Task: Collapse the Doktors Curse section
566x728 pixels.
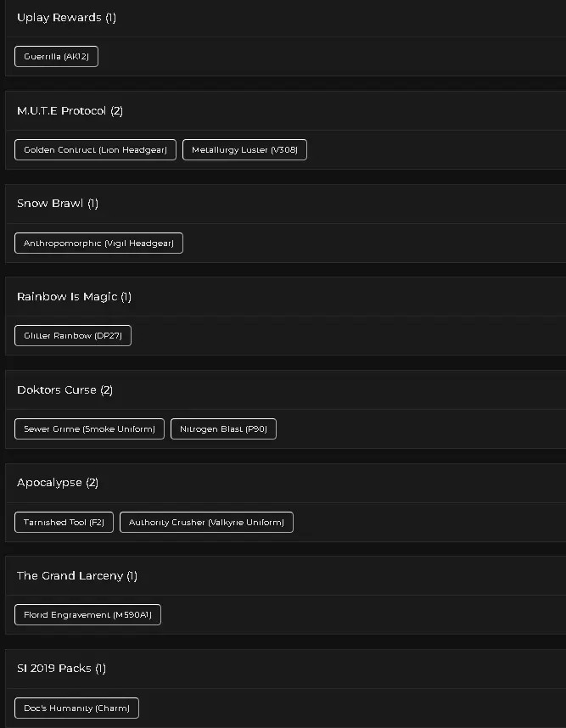Action: (64, 390)
